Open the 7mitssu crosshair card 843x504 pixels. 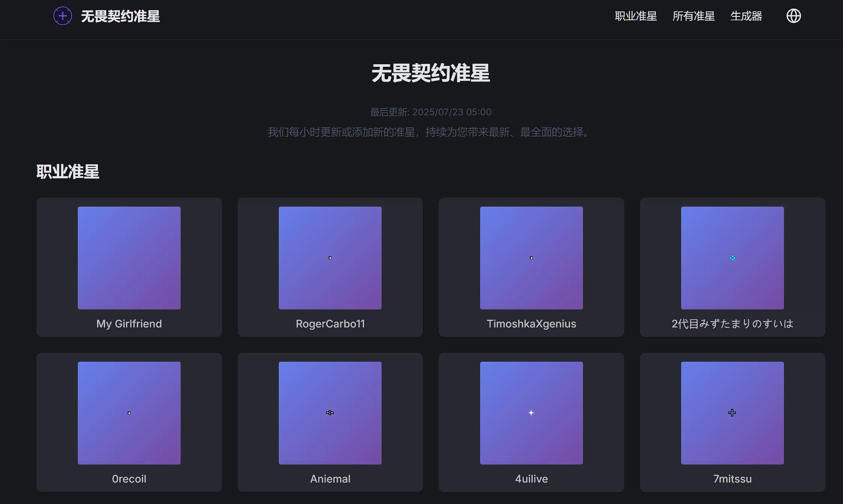coord(732,423)
